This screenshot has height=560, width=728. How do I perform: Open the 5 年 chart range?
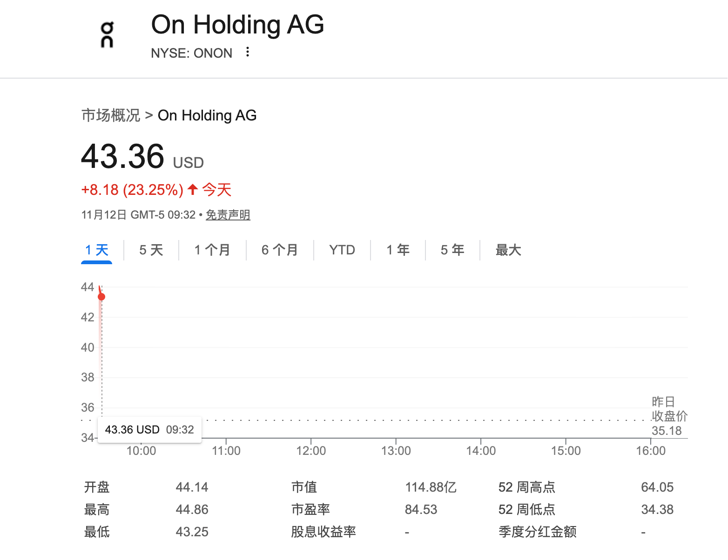pyautogui.click(x=452, y=250)
